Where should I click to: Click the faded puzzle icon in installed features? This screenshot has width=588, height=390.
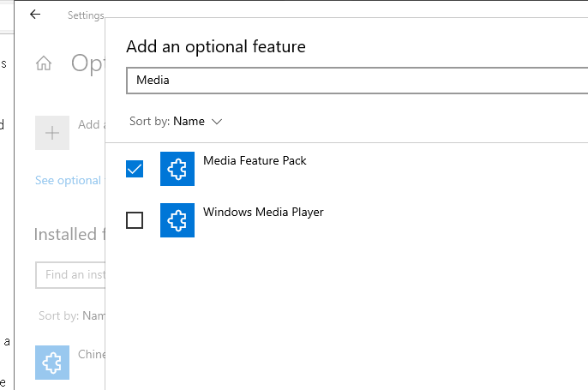point(52,363)
